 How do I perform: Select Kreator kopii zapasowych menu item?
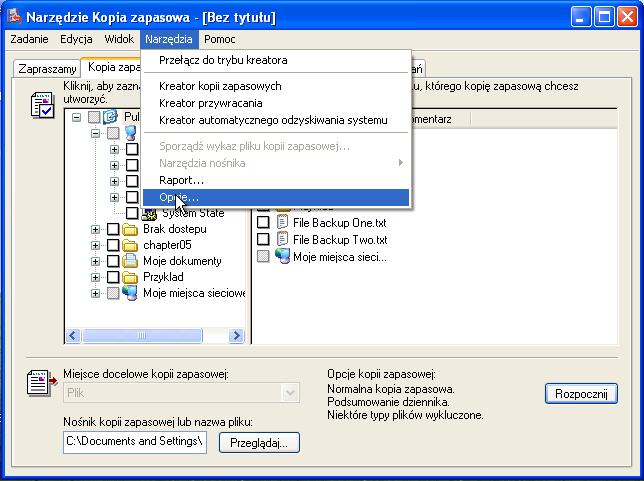tap(276, 86)
